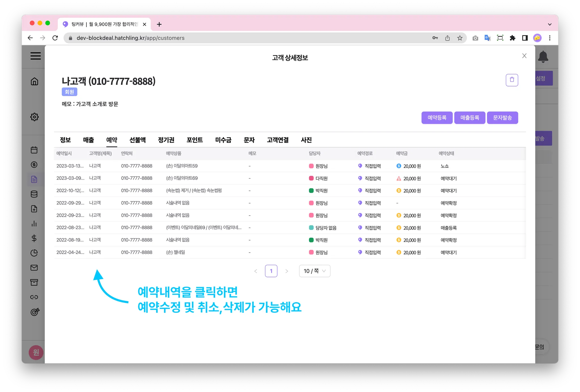Click the 예약등록 button
Viewport: 580px width, 392px height.
(x=437, y=118)
